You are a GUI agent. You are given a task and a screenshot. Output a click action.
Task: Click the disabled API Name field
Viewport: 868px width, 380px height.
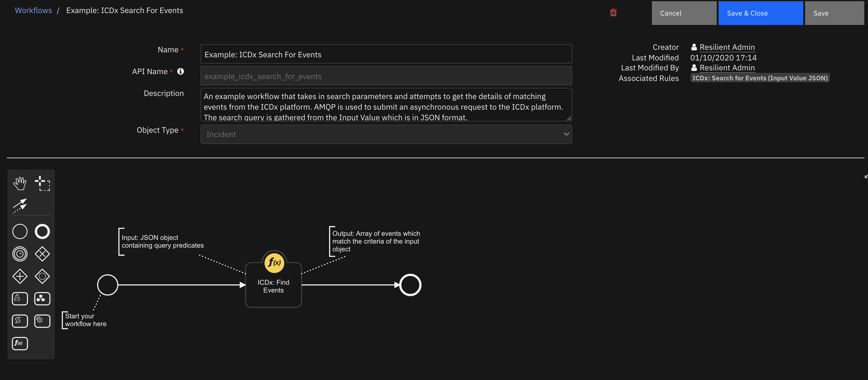point(386,76)
